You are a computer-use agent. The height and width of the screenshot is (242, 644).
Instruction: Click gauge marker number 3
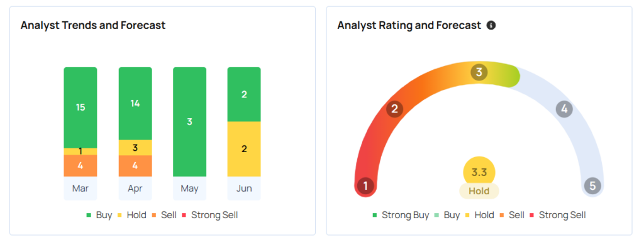pyautogui.click(x=479, y=73)
